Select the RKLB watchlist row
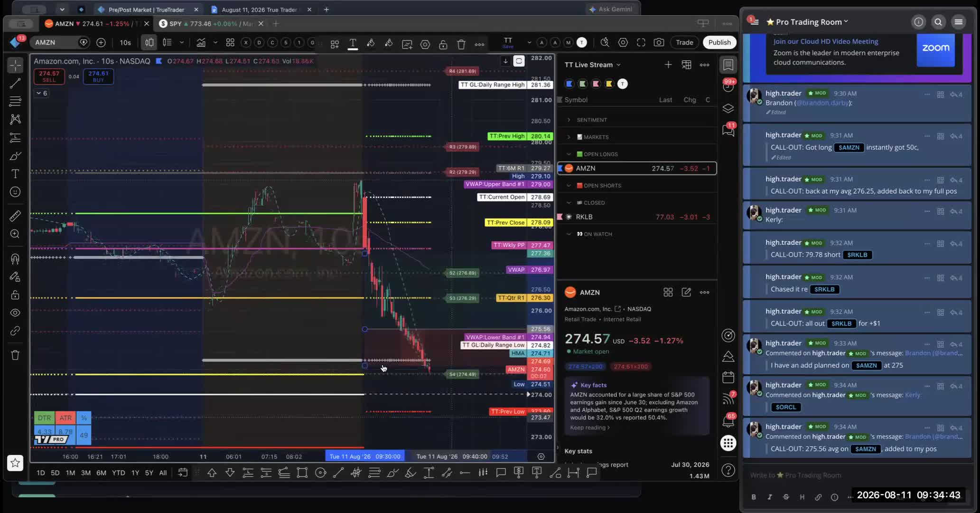Viewport: 980px width, 513px height. click(636, 217)
